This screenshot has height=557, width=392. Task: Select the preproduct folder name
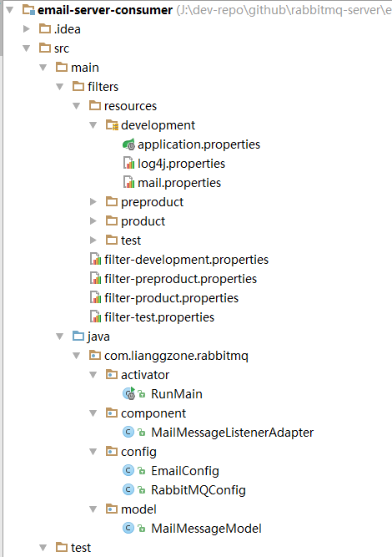[152, 202]
